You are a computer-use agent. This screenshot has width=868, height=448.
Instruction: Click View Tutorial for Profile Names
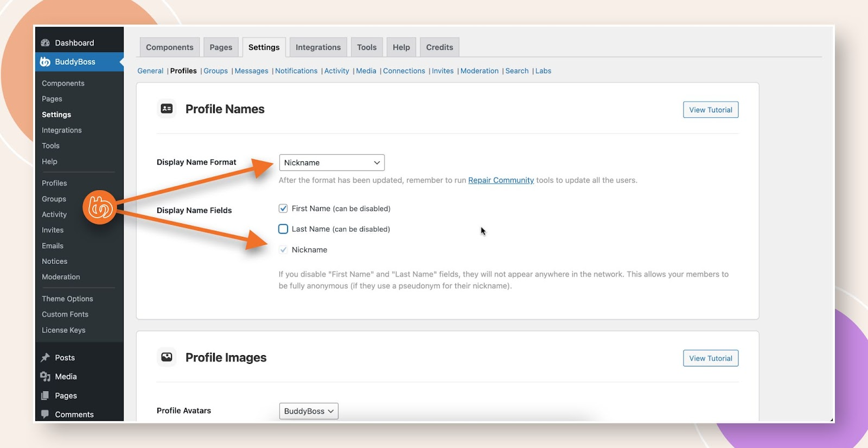pyautogui.click(x=711, y=110)
